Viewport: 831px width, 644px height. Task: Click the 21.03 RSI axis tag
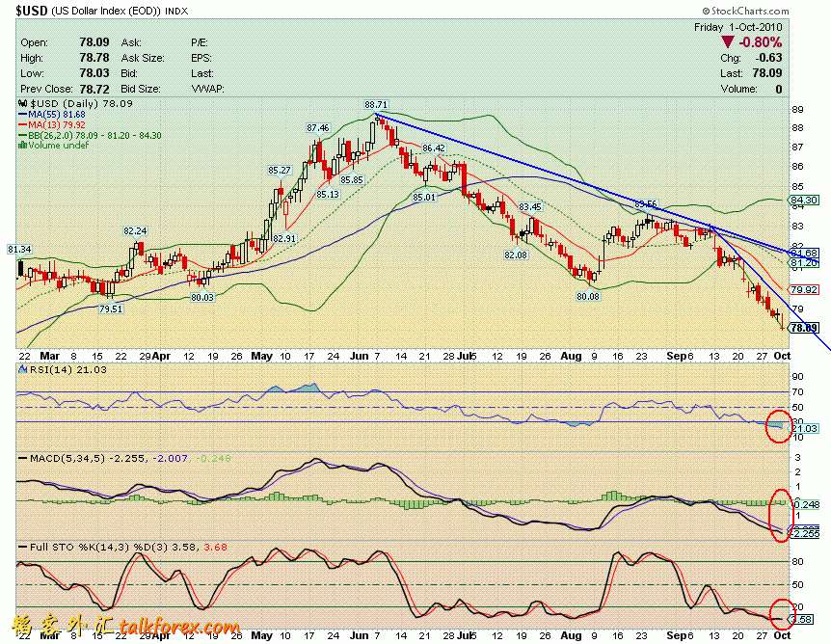click(x=804, y=428)
